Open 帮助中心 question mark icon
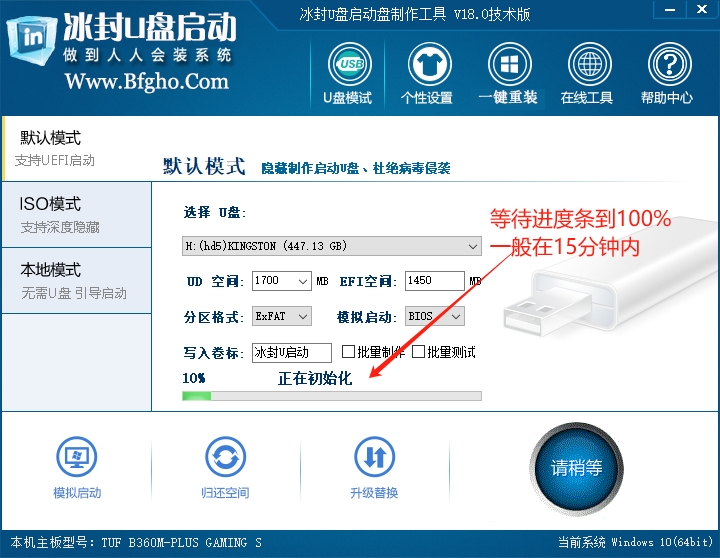 click(x=669, y=64)
